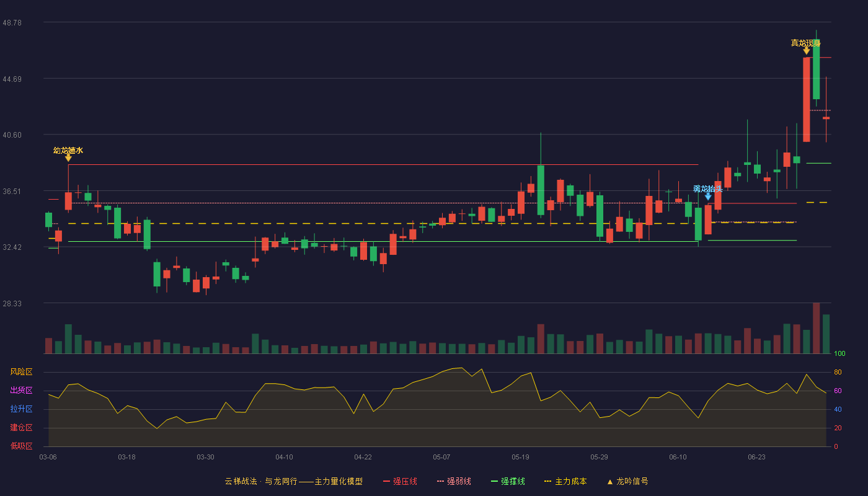This screenshot has height=496, width=868.
Task: Click the 05-19 date label
Action: [520, 457]
